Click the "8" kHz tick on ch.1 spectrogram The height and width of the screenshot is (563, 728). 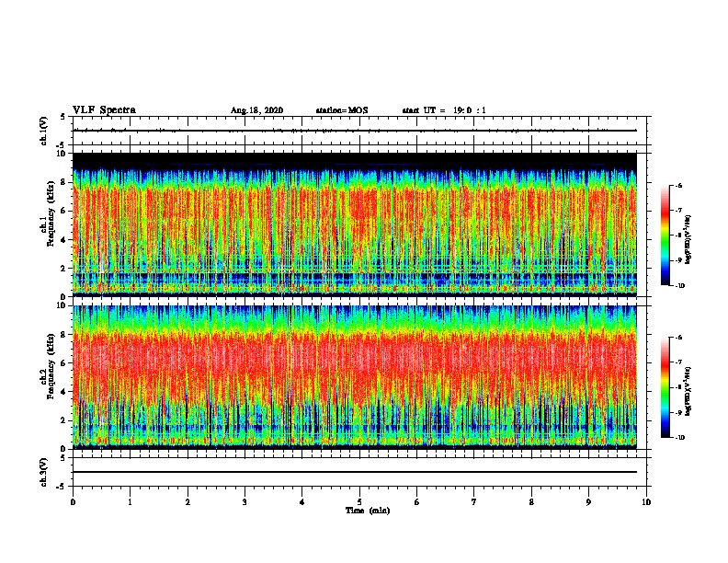(63, 182)
